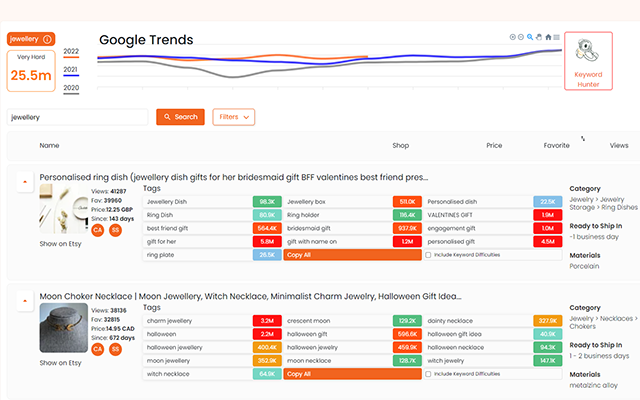Toggle the 2022 trend series legend
The height and width of the screenshot is (400, 640).
pos(71,53)
